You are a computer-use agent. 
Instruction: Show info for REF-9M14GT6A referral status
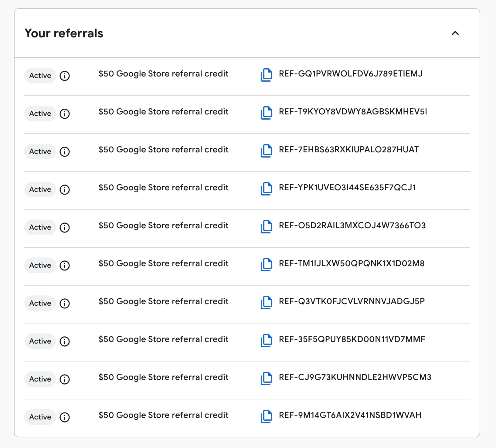pos(65,417)
